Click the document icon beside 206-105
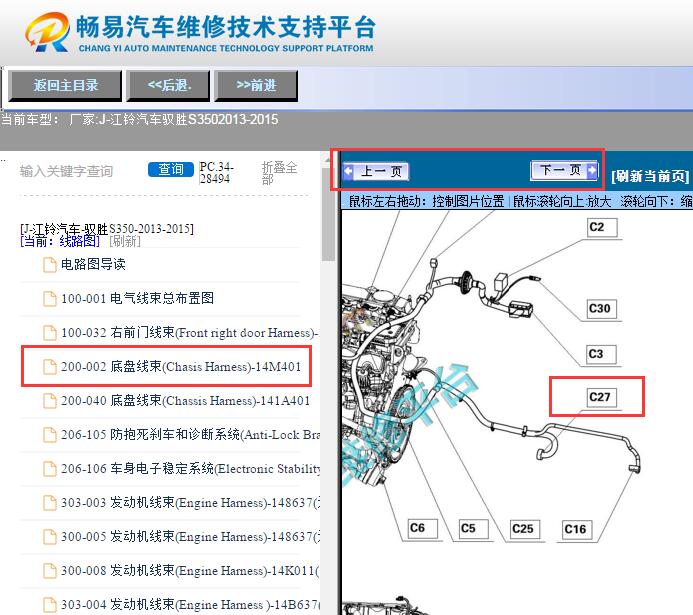Image resolution: width=693 pixels, height=615 pixels. 50,435
